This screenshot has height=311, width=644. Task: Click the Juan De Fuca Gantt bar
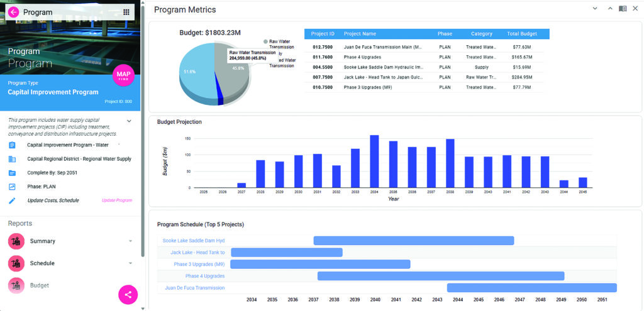pyautogui.click(x=532, y=288)
